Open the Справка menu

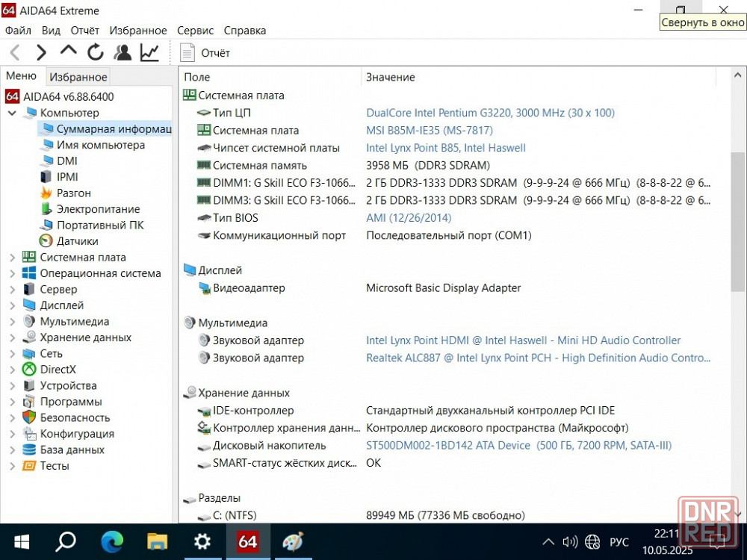click(x=245, y=31)
